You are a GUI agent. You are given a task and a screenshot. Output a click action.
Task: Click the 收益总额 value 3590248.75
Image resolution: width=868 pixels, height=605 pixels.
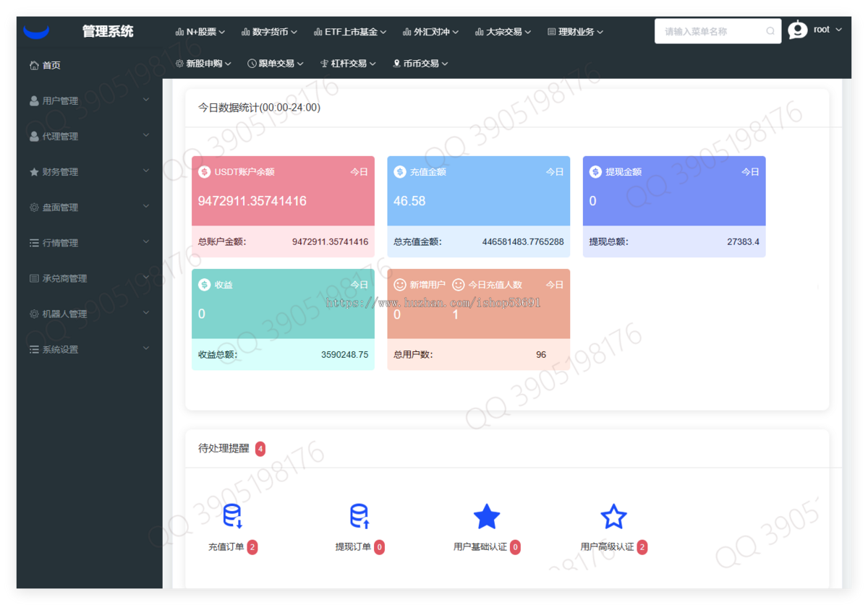coord(344,355)
